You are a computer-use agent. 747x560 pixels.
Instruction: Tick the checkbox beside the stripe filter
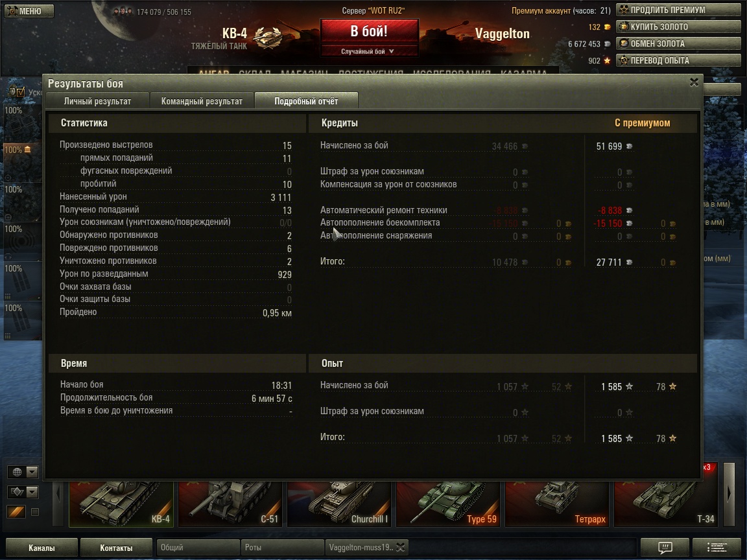[x=35, y=512]
